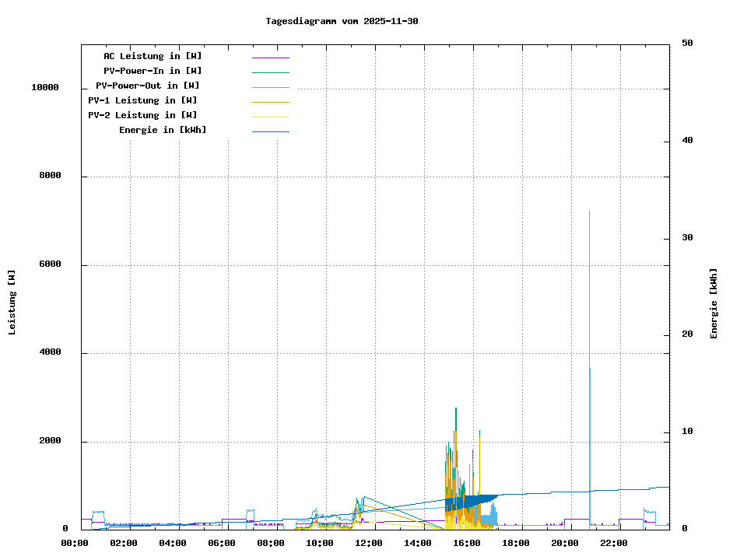Click the chart title Tagesdiagramm vom 2025-11-30

coord(342,21)
